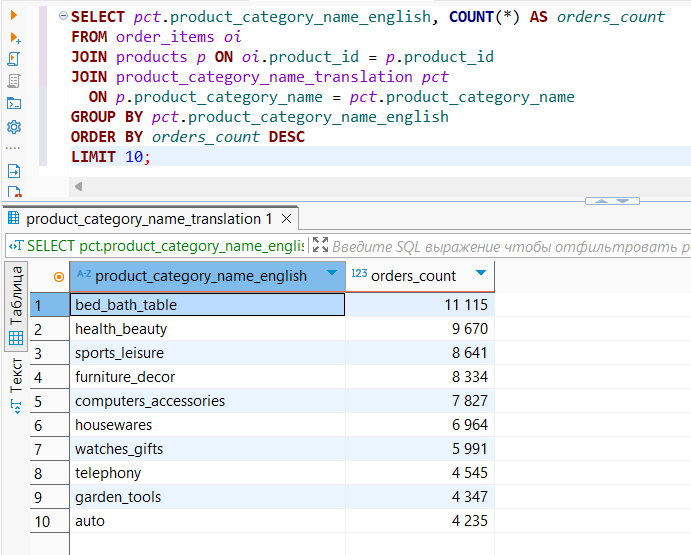Open the editor settings gear icon
The width and height of the screenshot is (691, 555).
click(x=14, y=127)
